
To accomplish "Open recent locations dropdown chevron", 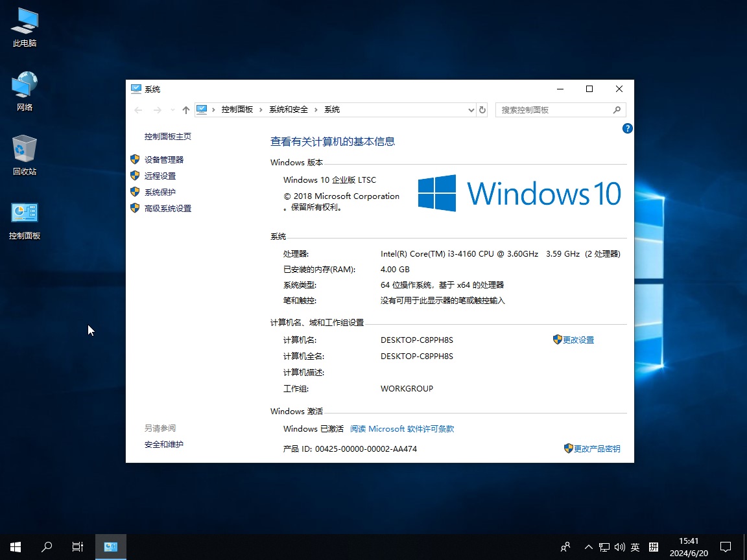I will 172,110.
